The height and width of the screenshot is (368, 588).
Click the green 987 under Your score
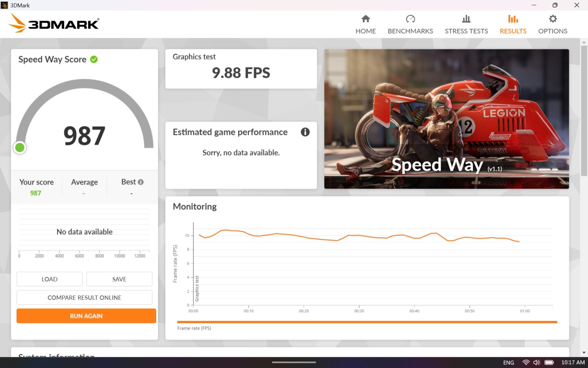point(36,193)
